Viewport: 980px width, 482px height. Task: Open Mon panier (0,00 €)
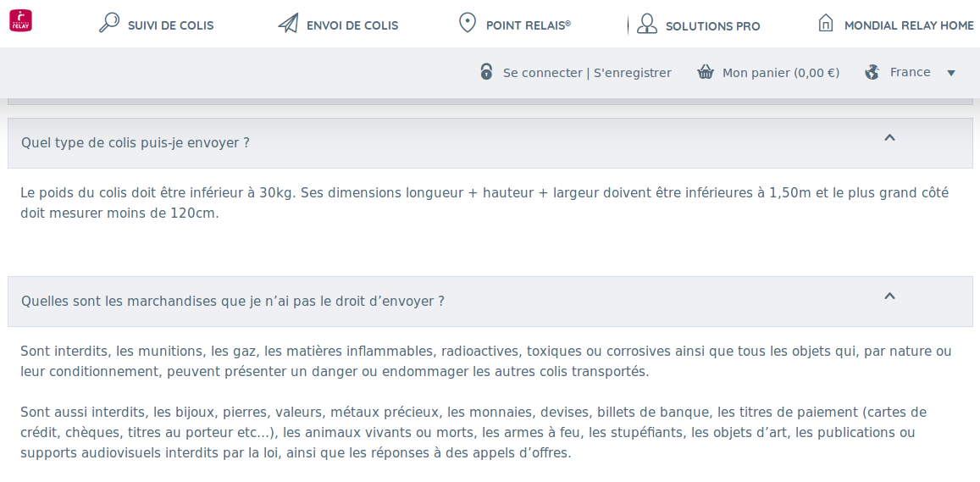pyautogui.click(x=781, y=73)
